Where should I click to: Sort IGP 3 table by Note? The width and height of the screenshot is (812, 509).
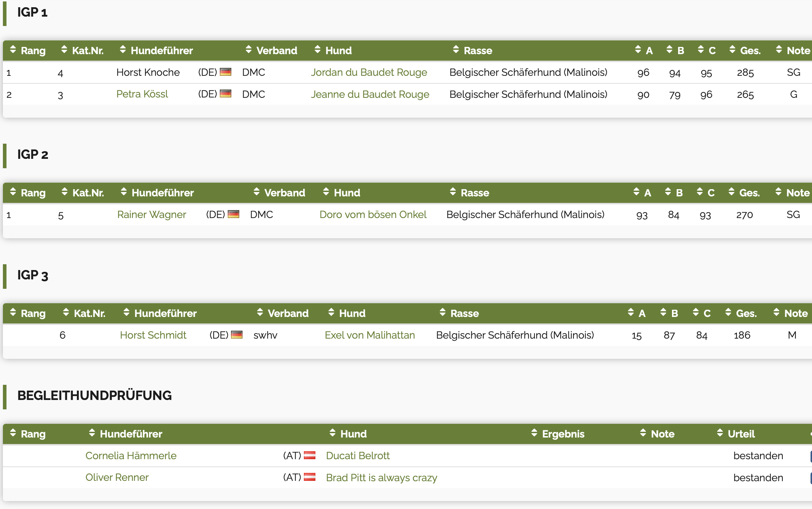pos(791,313)
